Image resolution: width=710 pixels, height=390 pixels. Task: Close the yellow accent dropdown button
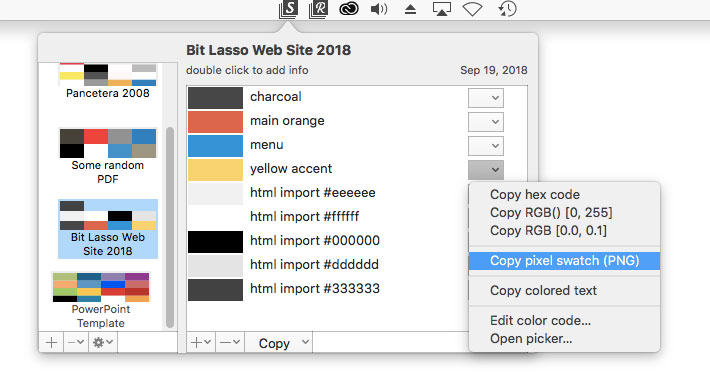[x=486, y=170]
